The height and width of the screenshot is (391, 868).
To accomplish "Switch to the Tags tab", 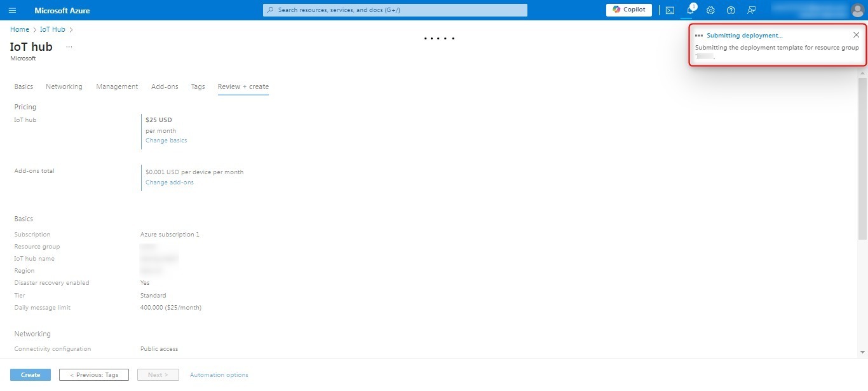I will [x=198, y=86].
